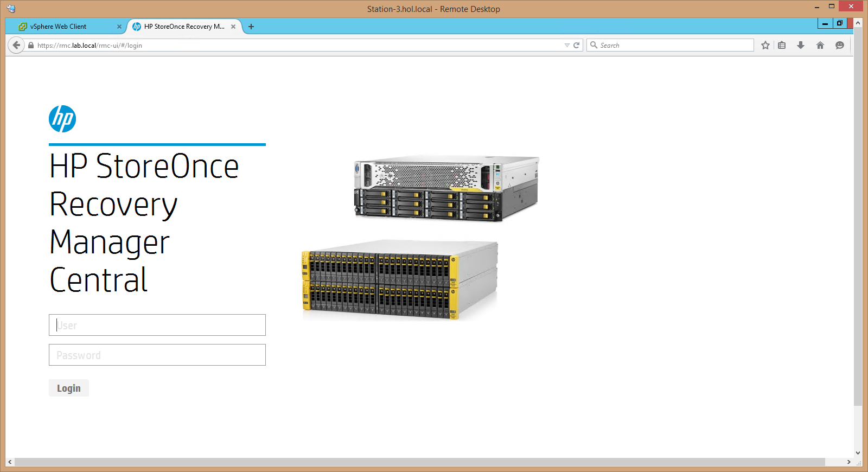Click the browser Back arrow button
The image size is (868, 472).
tap(16, 45)
